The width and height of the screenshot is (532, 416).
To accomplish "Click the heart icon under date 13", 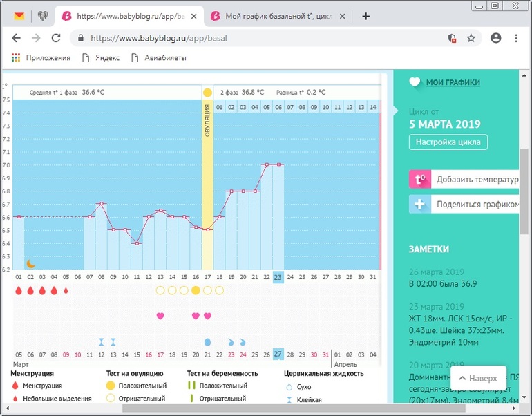I will pos(160,316).
